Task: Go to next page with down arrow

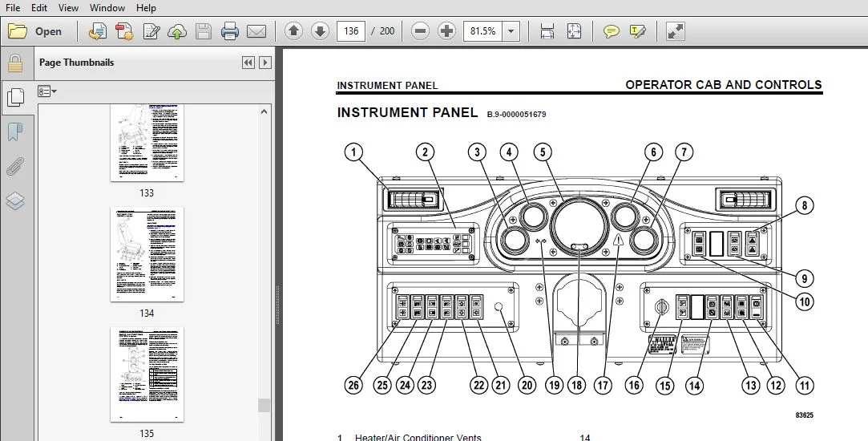Action: pyautogui.click(x=320, y=31)
